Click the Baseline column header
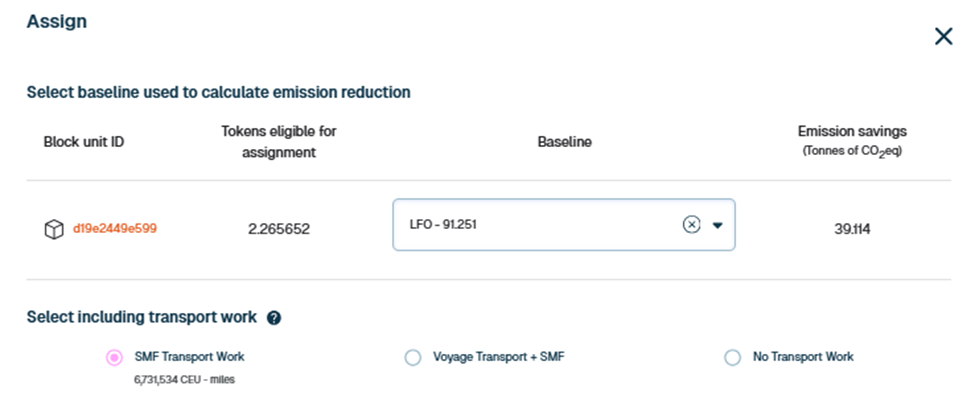The height and width of the screenshot is (419, 975). pyautogui.click(x=564, y=142)
